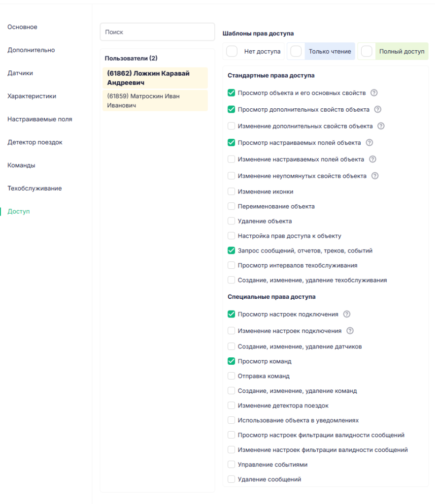This screenshot has width=435, height=504.
Task: Select user Ложкин Каравай Андреевич
Action: pos(155,78)
